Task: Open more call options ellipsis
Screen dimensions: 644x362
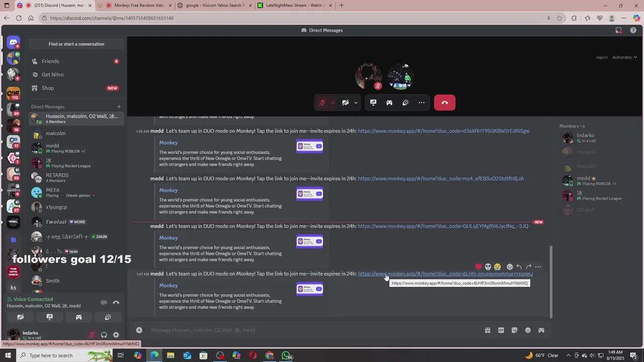Action: click(422, 103)
